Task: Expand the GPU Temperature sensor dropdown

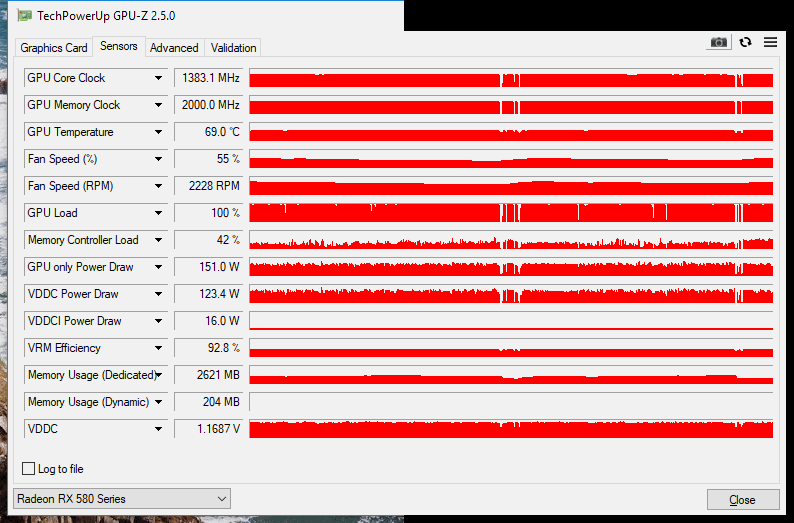Action: pos(158,132)
